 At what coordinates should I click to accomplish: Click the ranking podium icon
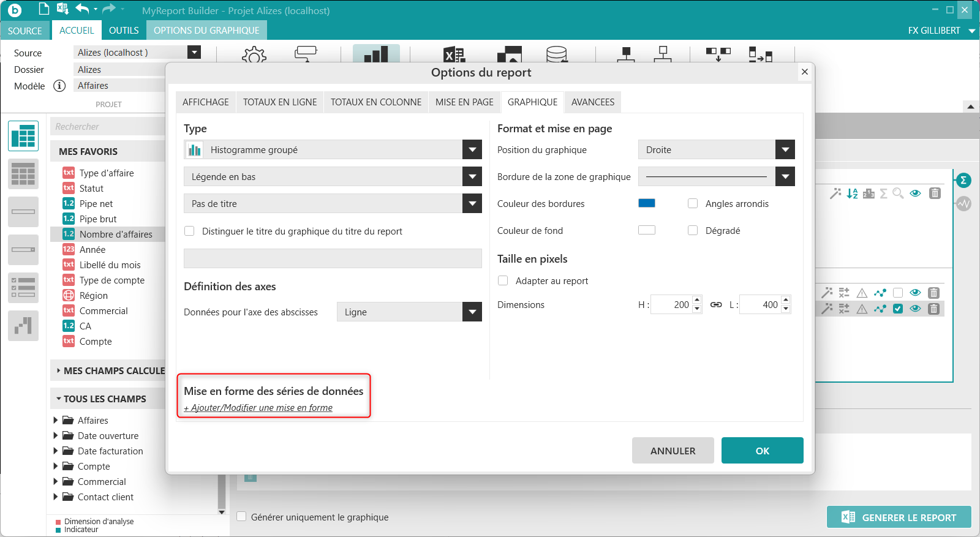pyautogui.click(x=869, y=193)
